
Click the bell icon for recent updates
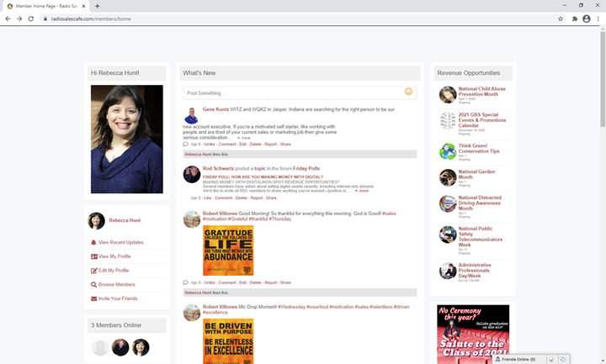(93, 242)
